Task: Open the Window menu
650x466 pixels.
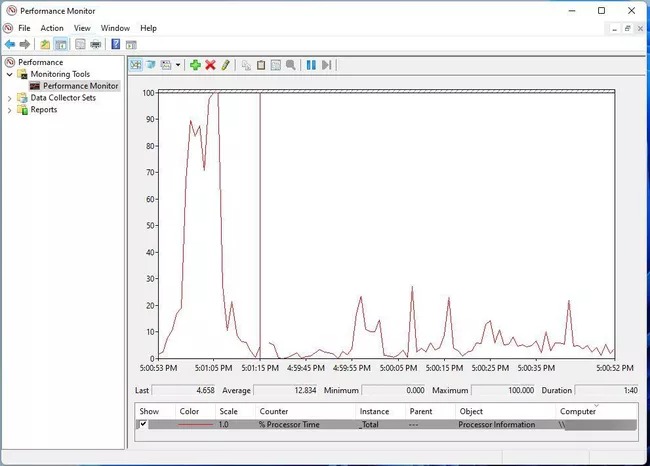Action: tap(115, 28)
